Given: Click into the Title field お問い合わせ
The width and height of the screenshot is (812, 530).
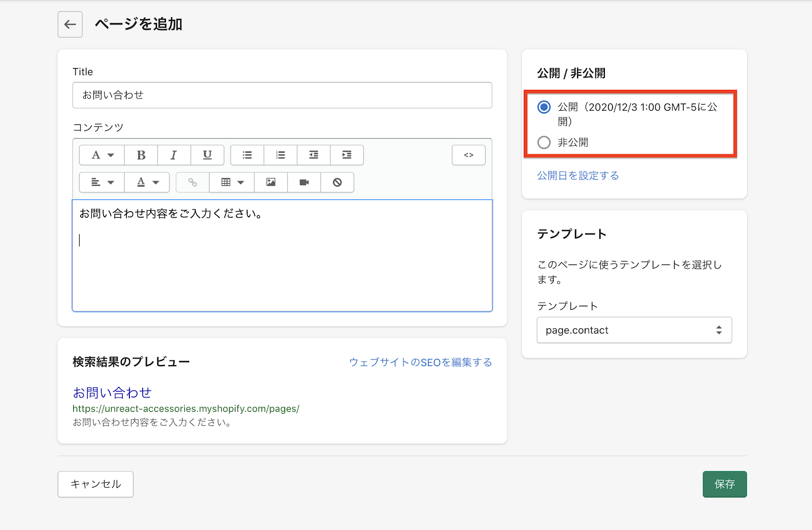Looking at the screenshot, I should (282, 95).
